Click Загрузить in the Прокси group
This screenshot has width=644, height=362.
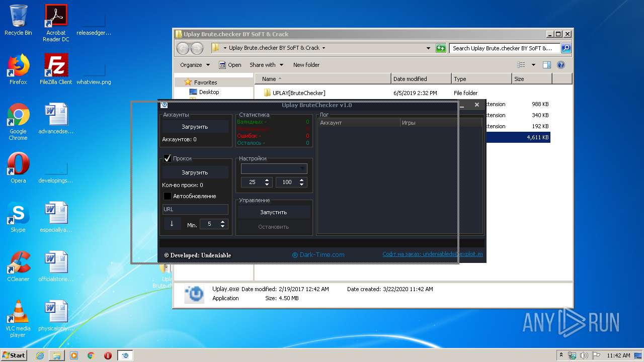195,172
